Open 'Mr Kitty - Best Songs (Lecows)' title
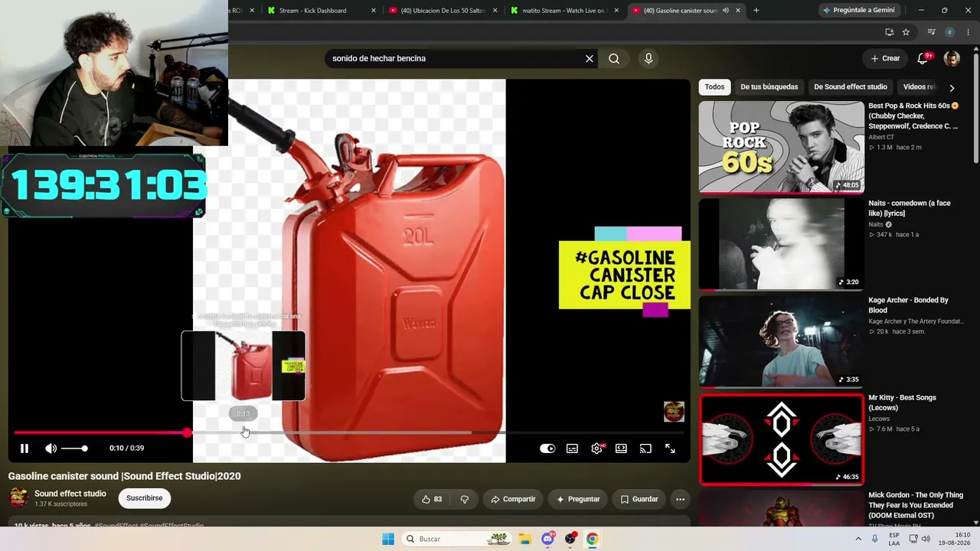980x551 pixels. coord(904,403)
